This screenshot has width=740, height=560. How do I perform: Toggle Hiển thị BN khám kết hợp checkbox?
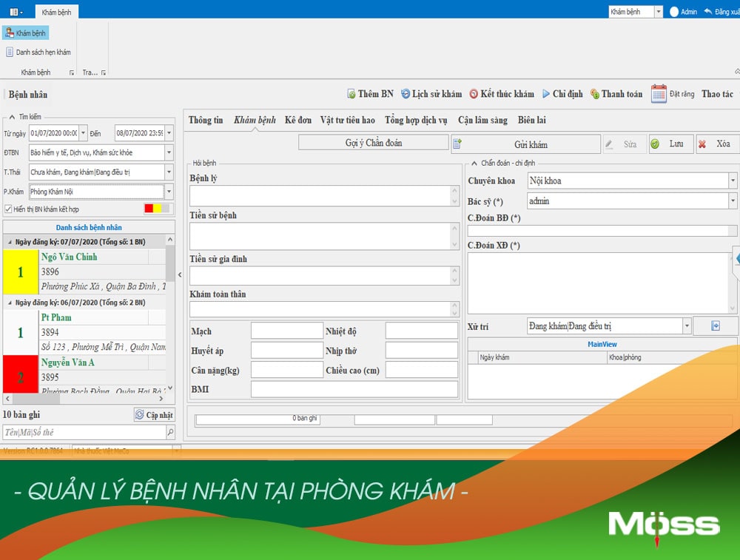(8, 209)
